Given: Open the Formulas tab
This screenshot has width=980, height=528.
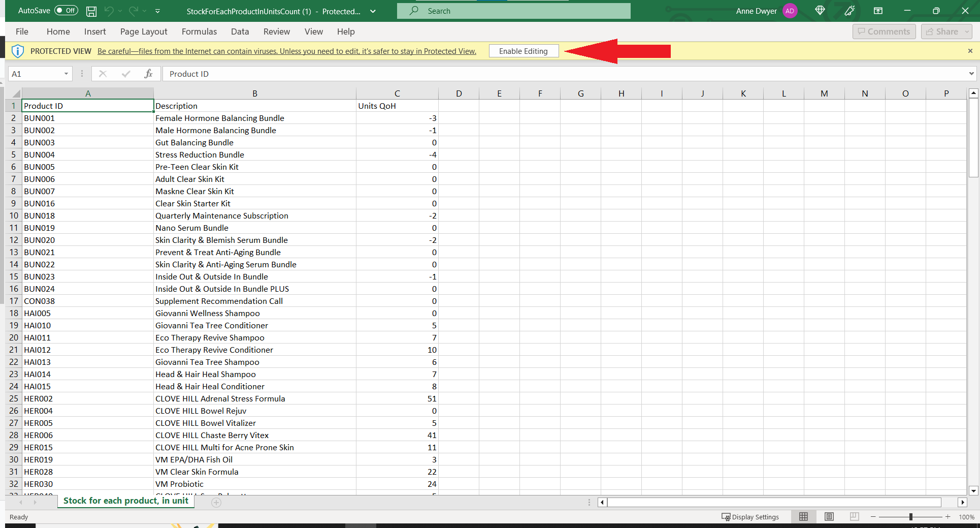Looking at the screenshot, I should 199,32.
